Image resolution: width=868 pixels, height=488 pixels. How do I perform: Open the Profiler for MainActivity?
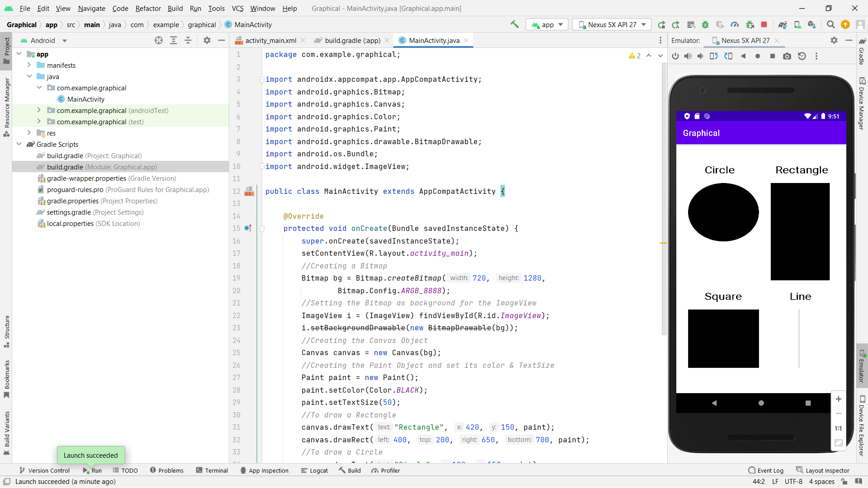tap(736, 24)
